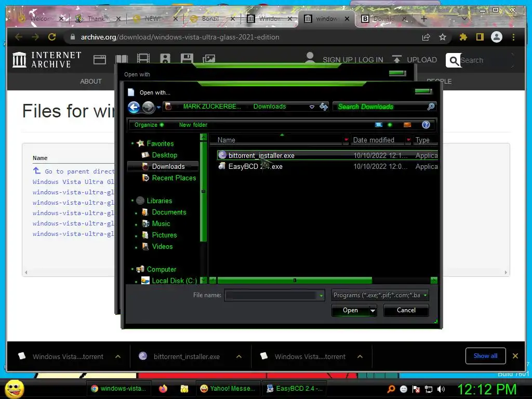Cancel the Open with dialog
532x399 pixels.
406,311
